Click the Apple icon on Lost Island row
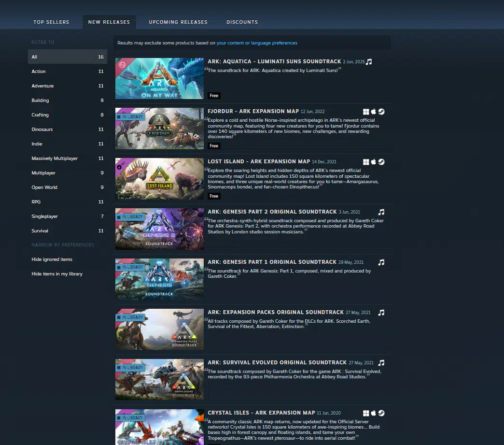 tap(374, 162)
